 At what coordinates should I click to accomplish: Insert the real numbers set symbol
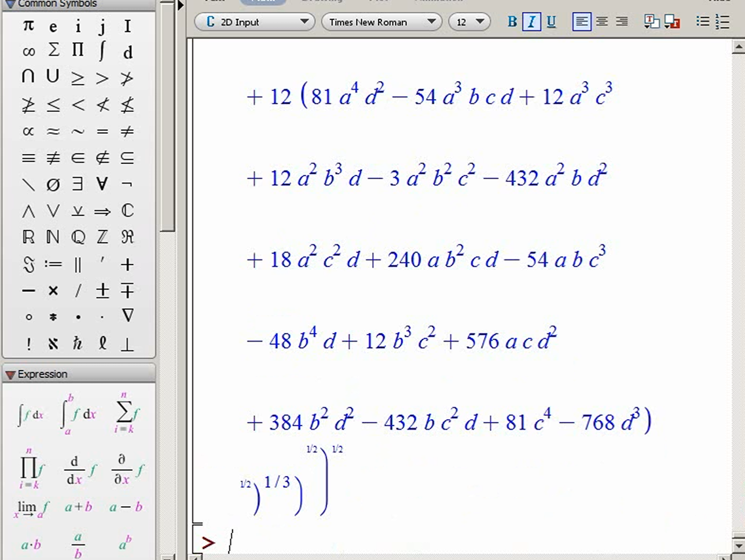pos(28,237)
